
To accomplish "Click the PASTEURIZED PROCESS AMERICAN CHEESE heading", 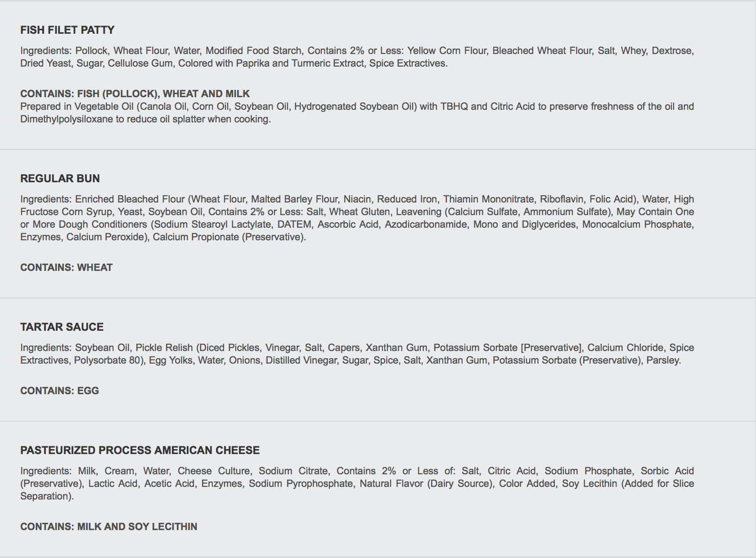I will pos(140,450).
